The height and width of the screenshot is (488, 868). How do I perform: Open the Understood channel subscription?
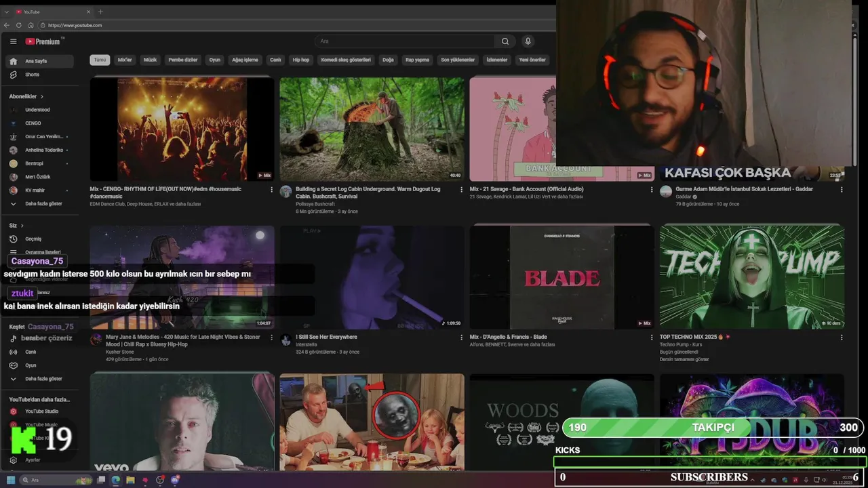[39, 110]
